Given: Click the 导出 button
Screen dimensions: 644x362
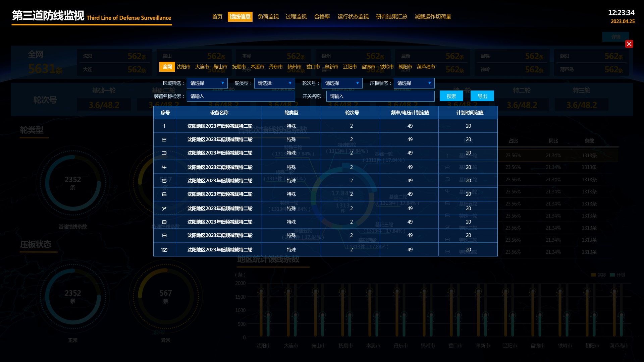Looking at the screenshot, I should [482, 96].
